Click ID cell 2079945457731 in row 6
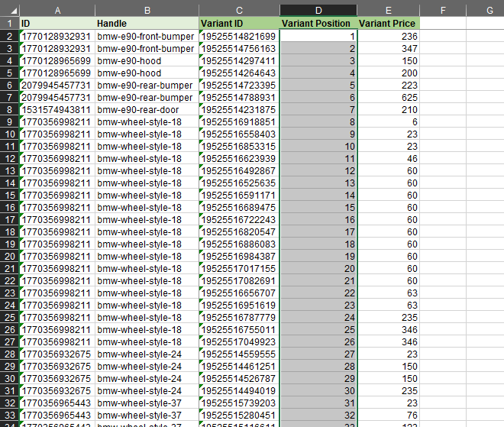The width and height of the screenshot is (504, 427). pos(57,86)
